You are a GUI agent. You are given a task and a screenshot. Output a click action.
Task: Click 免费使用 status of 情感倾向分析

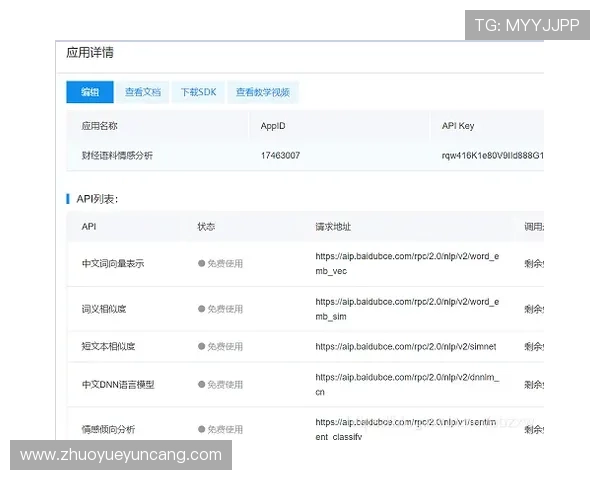pyautogui.click(x=220, y=429)
